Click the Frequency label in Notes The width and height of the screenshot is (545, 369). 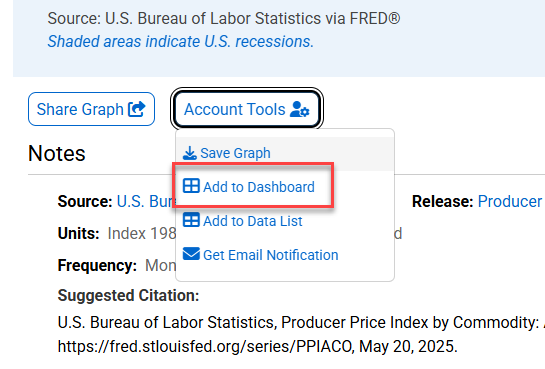coord(97,265)
